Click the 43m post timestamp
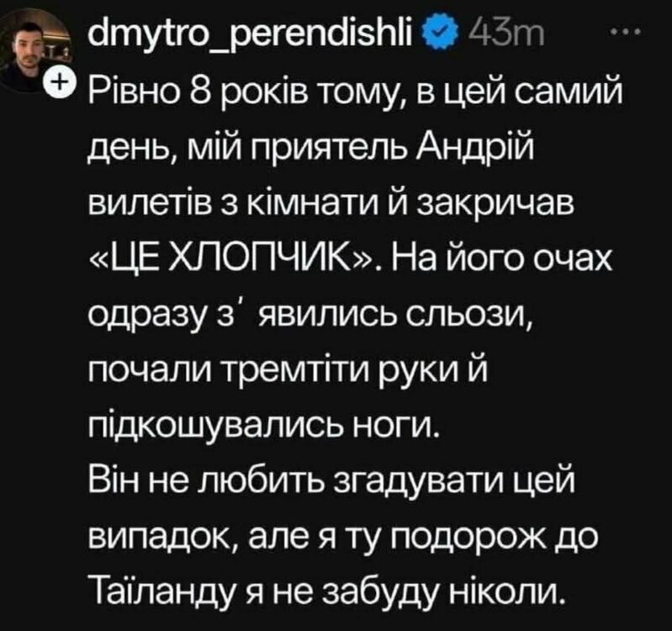 [x=506, y=34]
